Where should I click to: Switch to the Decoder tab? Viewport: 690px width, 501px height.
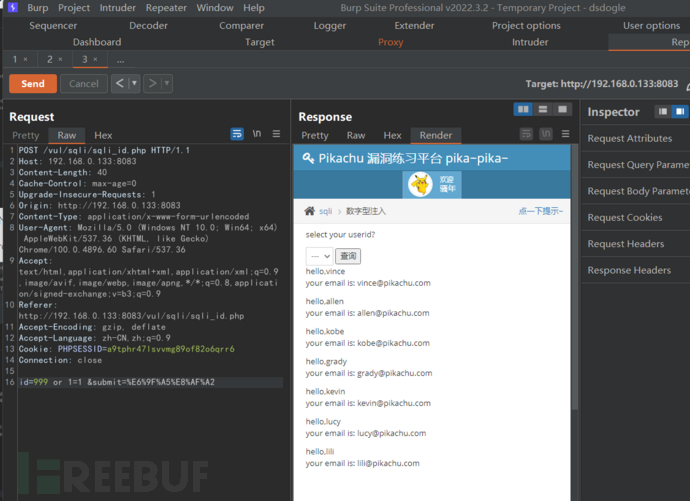point(148,26)
